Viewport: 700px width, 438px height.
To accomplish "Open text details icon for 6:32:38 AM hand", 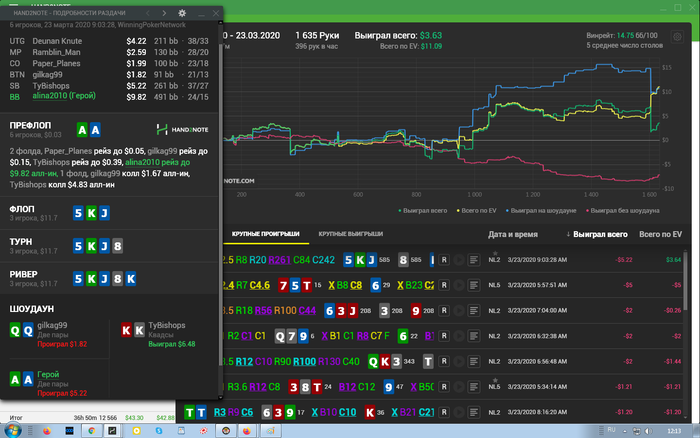I will click(x=474, y=336).
